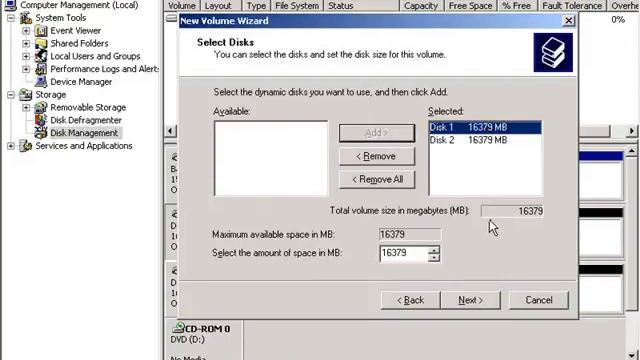Go Back in the New Volume Wizard
This screenshot has width=640, height=360.
[411, 300]
